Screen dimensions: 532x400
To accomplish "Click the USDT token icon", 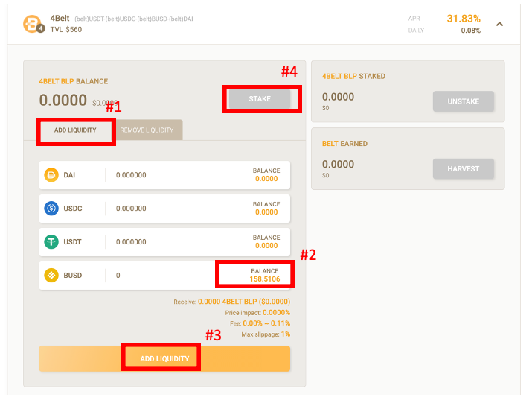I will 51,242.
